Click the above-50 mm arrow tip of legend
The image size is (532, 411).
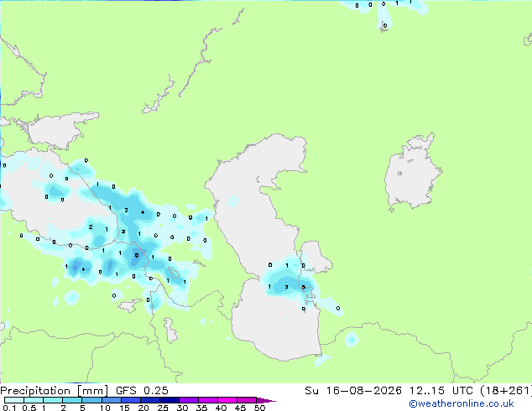point(266,400)
